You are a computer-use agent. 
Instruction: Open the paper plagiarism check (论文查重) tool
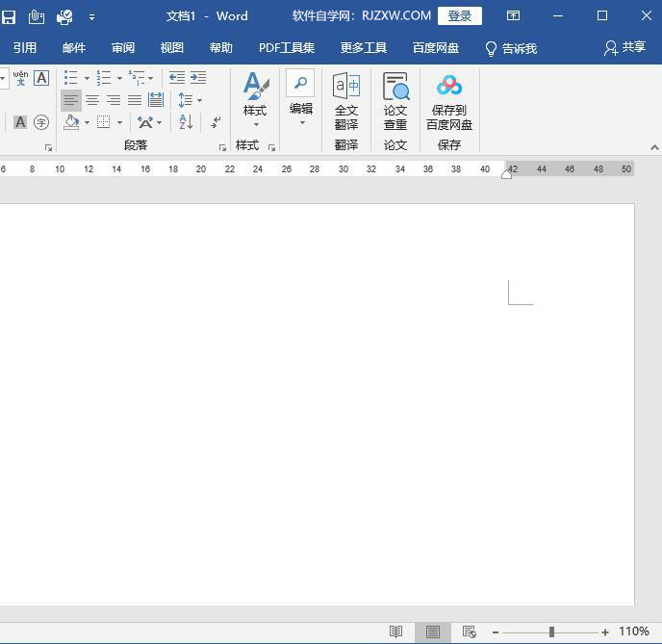(x=395, y=102)
